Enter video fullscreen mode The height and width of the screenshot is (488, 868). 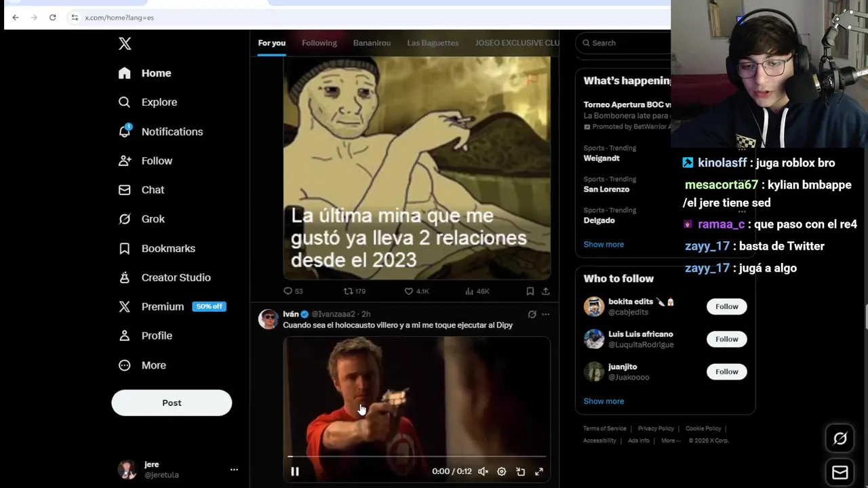coord(539,471)
